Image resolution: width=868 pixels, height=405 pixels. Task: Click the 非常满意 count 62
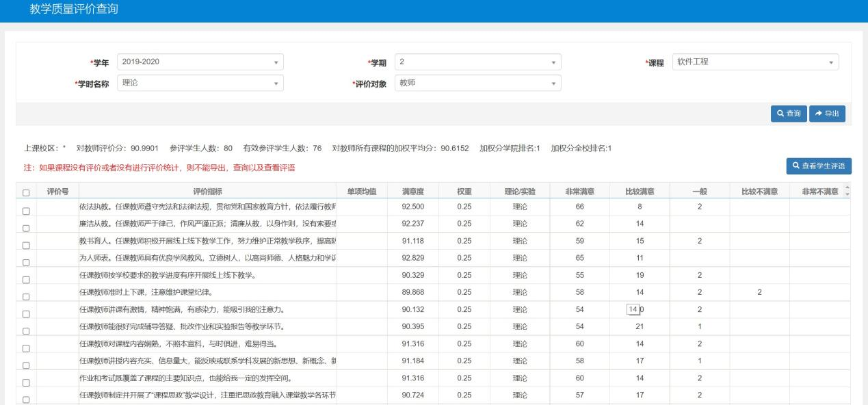pyautogui.click(x=579, y=223)
